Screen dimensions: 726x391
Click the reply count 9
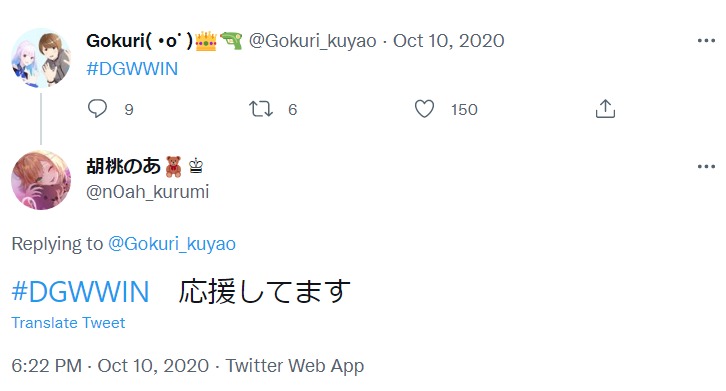pyautogui.click(x=129, y=110)
